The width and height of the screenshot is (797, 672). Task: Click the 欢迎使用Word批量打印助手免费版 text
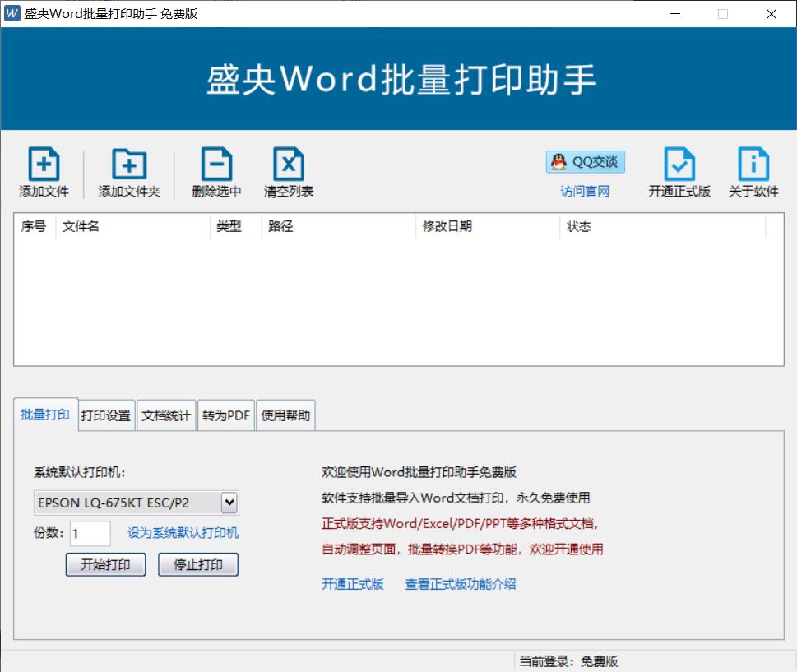[x=419, y=472]
